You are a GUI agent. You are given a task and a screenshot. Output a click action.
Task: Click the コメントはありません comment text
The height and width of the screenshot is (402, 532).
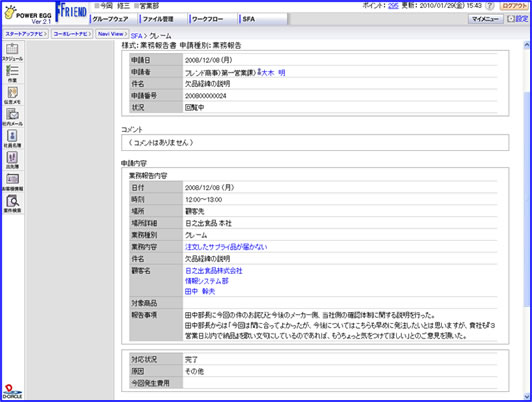161,142
